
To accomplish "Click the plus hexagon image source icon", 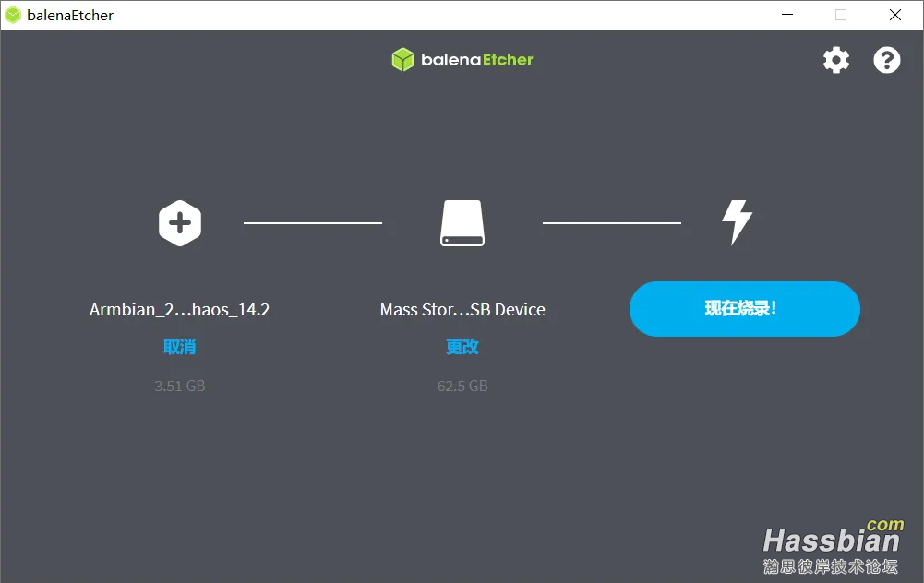I will 180,223.
